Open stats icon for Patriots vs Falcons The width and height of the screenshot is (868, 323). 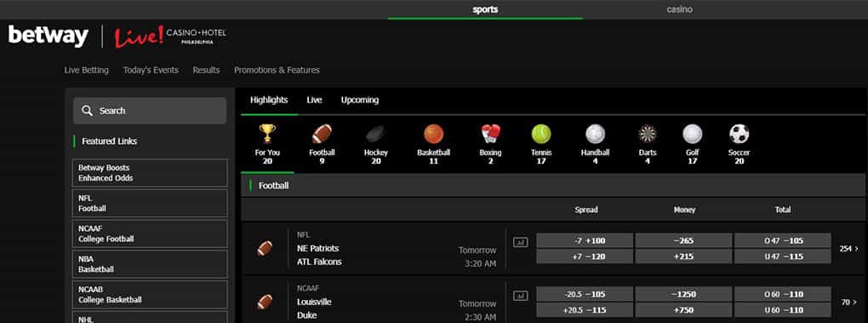(520, 241)
